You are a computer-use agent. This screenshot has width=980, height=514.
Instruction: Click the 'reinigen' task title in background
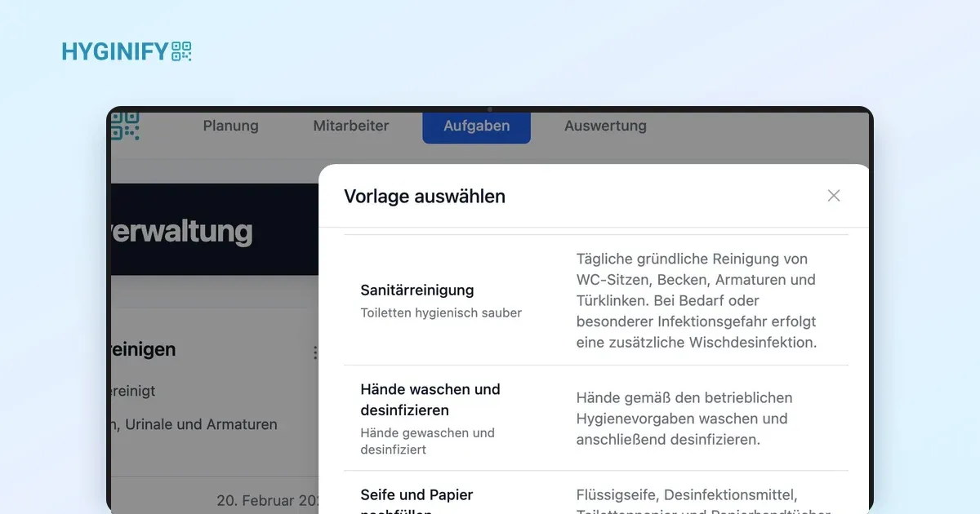(x=143, y=350)
